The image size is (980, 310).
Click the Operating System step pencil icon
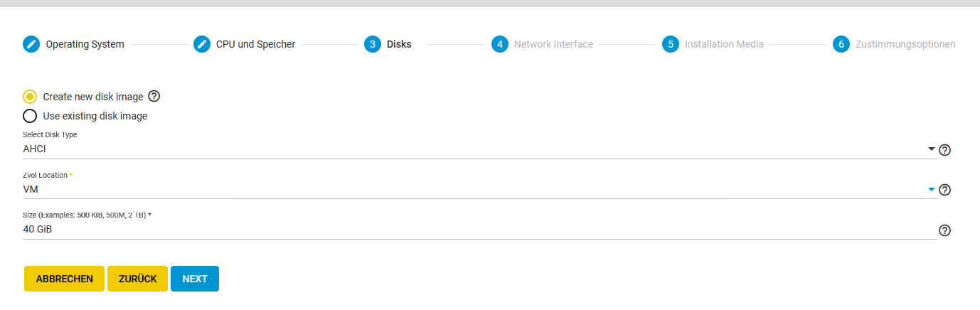(31, 44)
